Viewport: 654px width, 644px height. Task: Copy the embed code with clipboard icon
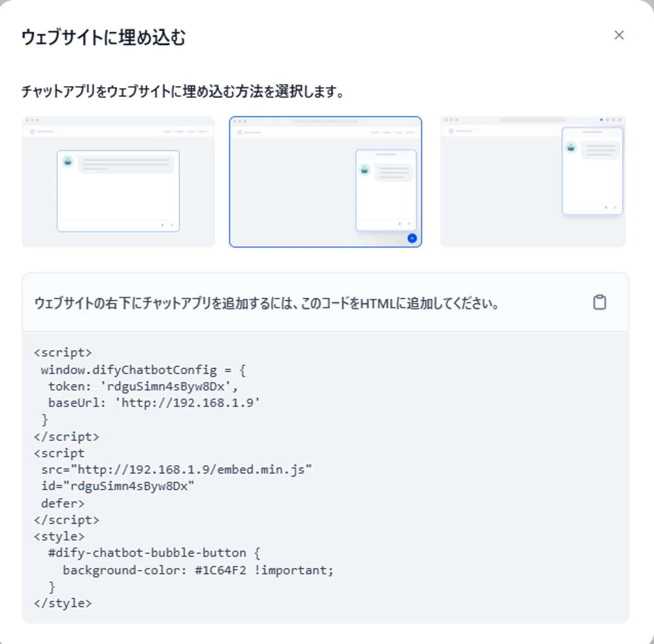(x=599, y=302)
